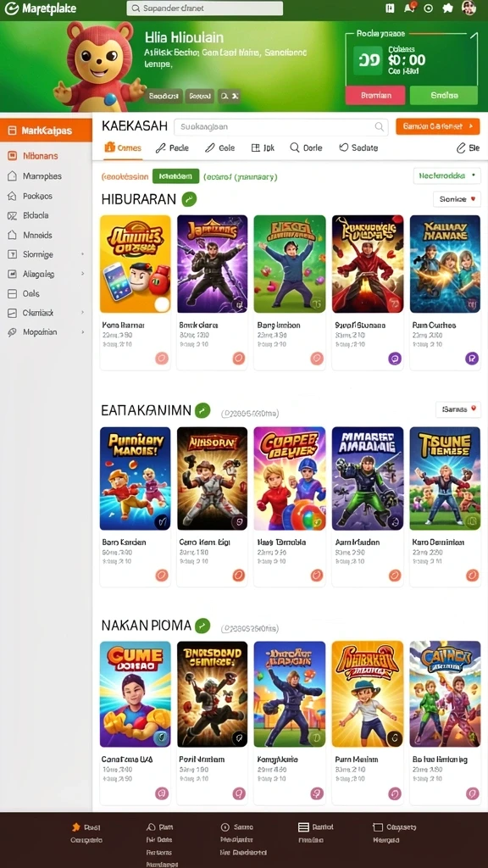Click green badge icon next to NAKAN PIOMA
The image size is (488, 868).
pos(202,626)
